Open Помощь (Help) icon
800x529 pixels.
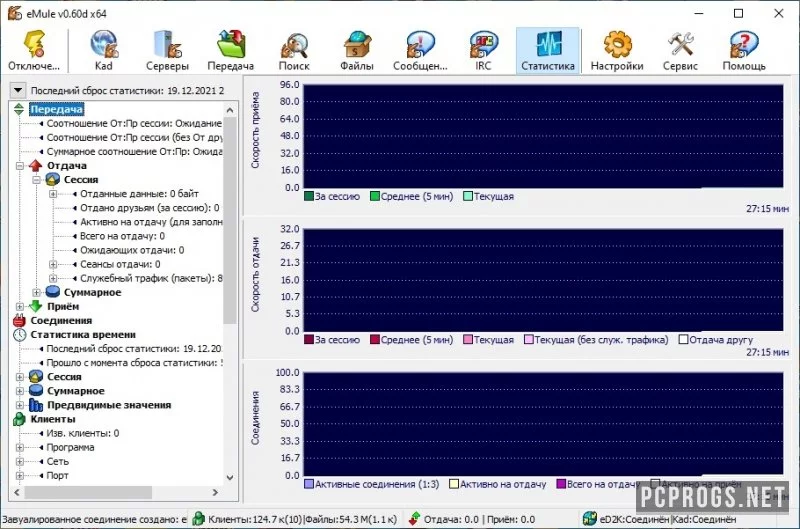(x=744, y=45)
